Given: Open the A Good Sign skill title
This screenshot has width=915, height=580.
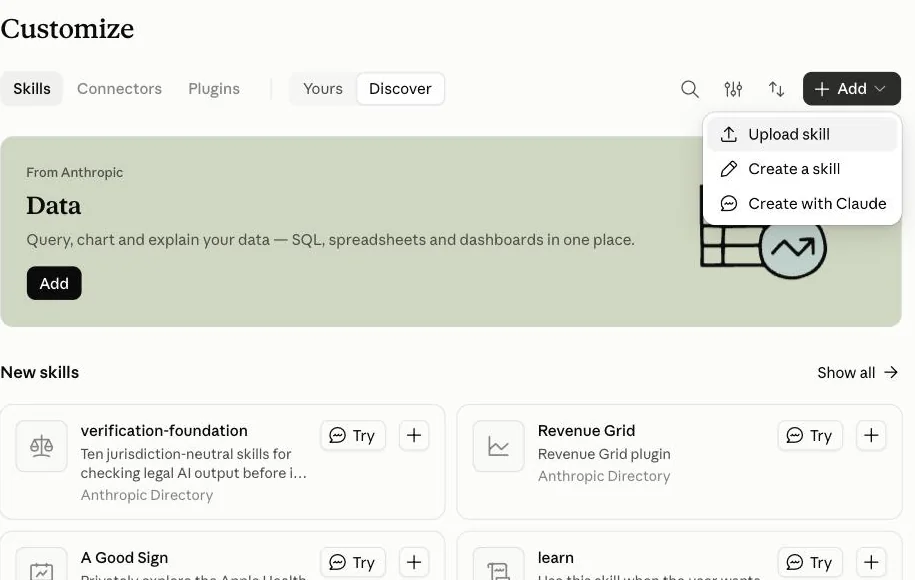Looking at the screenshot, I should coord(124,558).
